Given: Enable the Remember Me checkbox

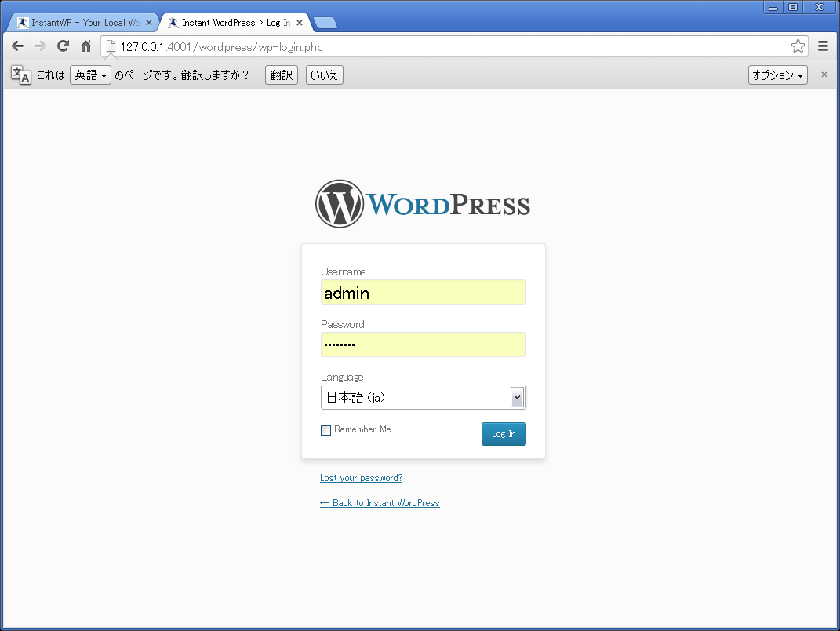Looking at the screenshot, I should click(x=325, y=430).
